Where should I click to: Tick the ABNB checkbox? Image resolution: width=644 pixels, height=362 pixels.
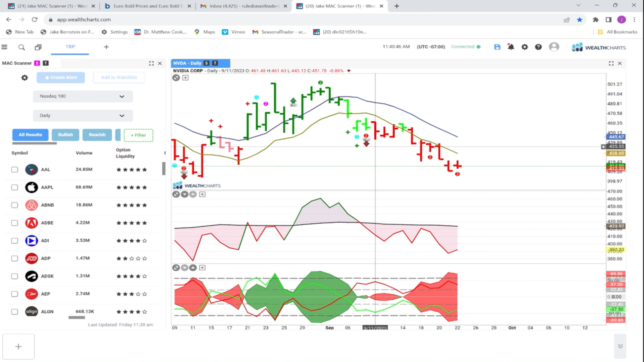[x=14, y=205]
